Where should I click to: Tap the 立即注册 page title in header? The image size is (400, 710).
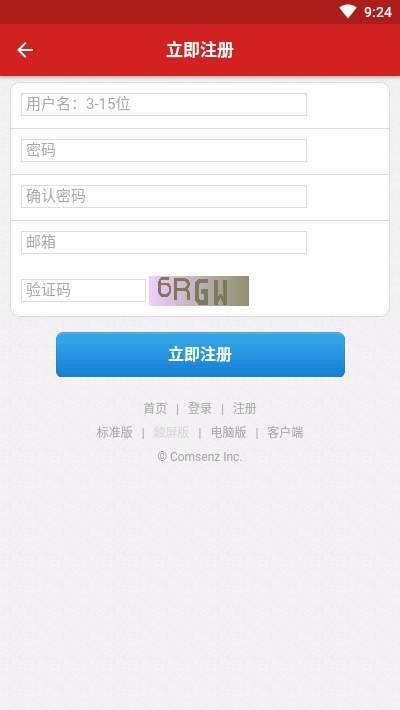tap(200, 50)
